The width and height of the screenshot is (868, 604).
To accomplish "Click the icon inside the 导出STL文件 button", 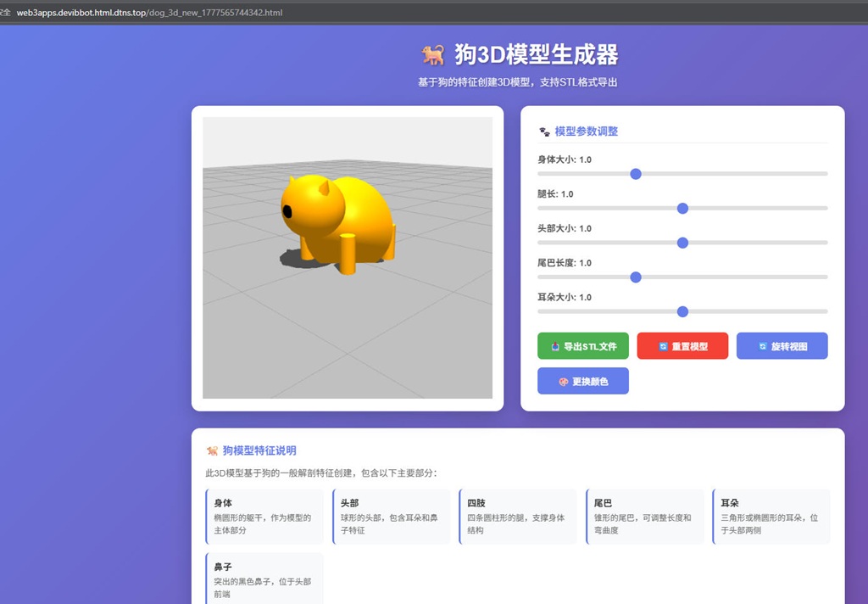I will [555, 346].
